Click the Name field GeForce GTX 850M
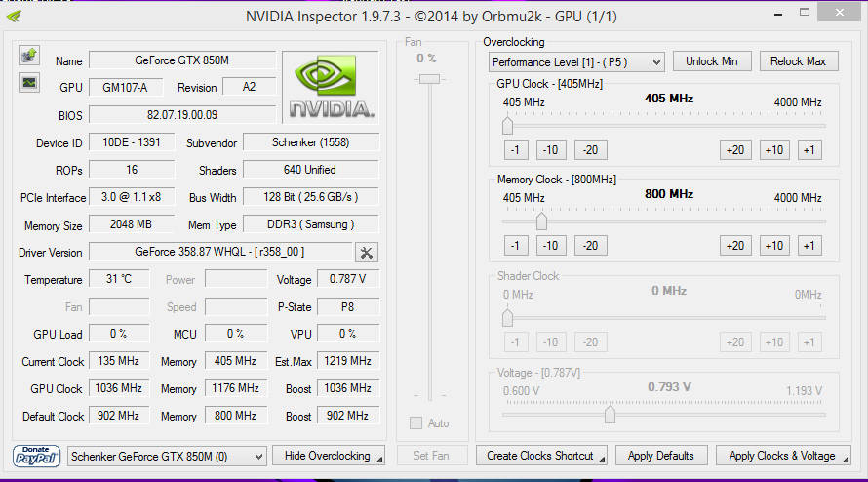 pos(182,60)
